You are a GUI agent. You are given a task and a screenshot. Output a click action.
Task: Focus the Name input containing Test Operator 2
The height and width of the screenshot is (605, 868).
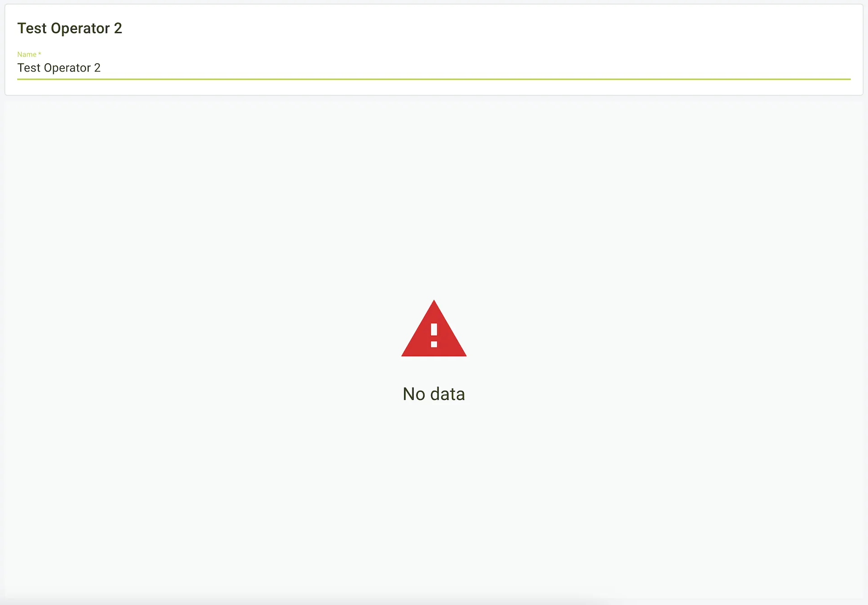(434, 68)
